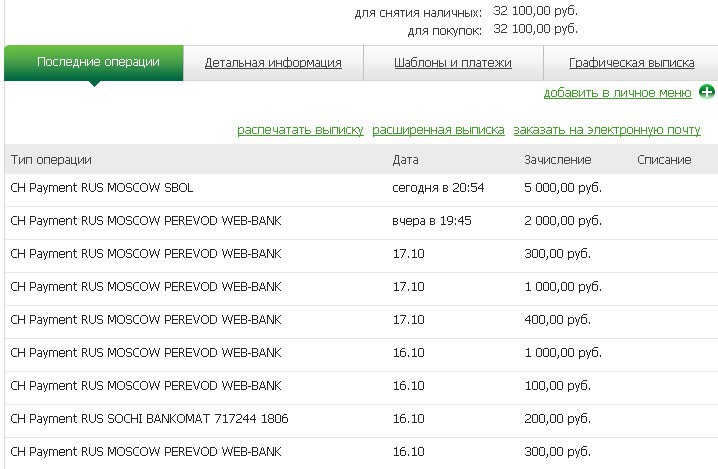
Task: Go to the Графическая выписка tab
Action: point(631,63)
